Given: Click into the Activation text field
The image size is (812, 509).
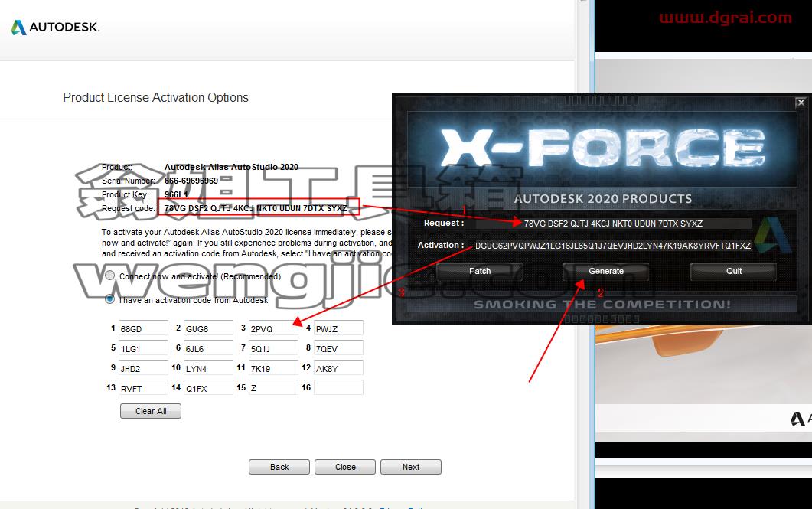Looking at the screenshot, I should point(613,246).
